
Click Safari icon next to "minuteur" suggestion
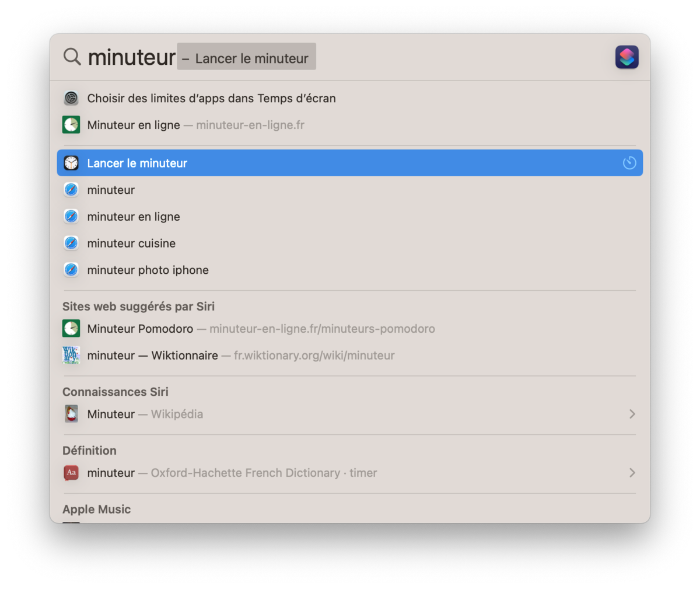[71, 190]
